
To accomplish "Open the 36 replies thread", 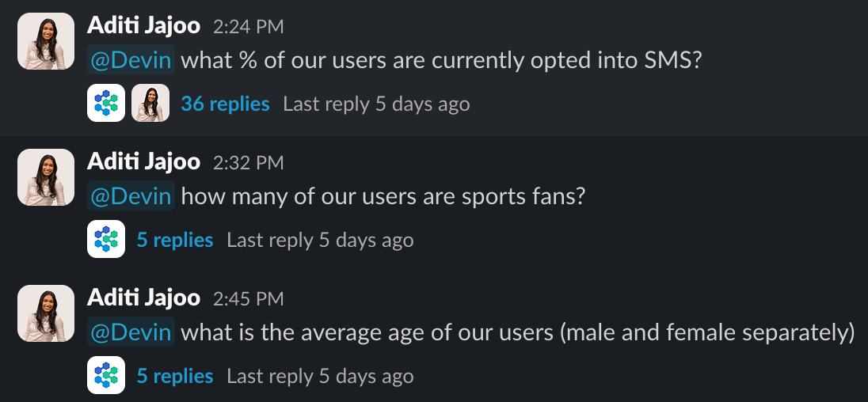I will click(225, 104).
